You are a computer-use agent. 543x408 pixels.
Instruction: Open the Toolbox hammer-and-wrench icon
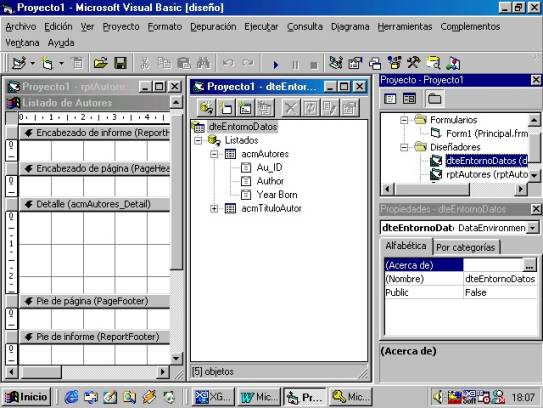click(x=413, y=63)
